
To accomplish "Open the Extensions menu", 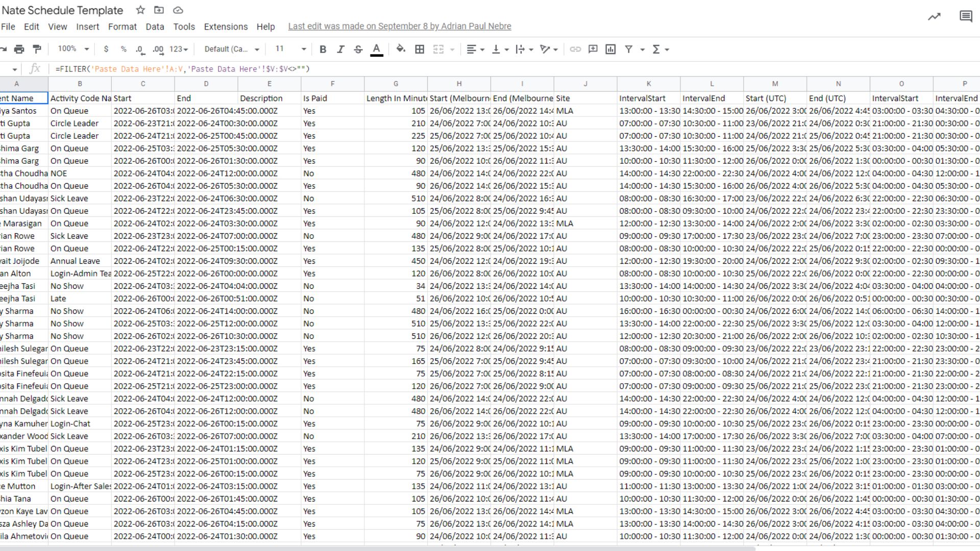I will click(226, 27).
